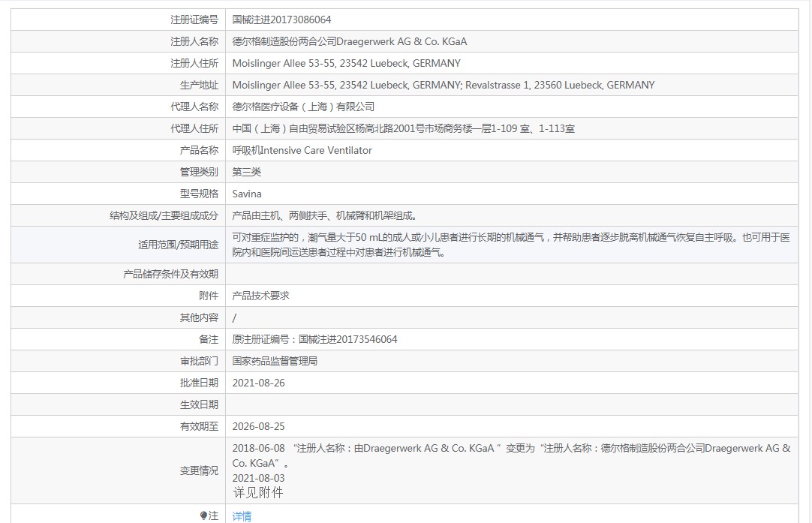Select attachment value 产品技术要求
The width and height of the screenshot is (812, 523).
pyautogui.click(x=260, y=296)
